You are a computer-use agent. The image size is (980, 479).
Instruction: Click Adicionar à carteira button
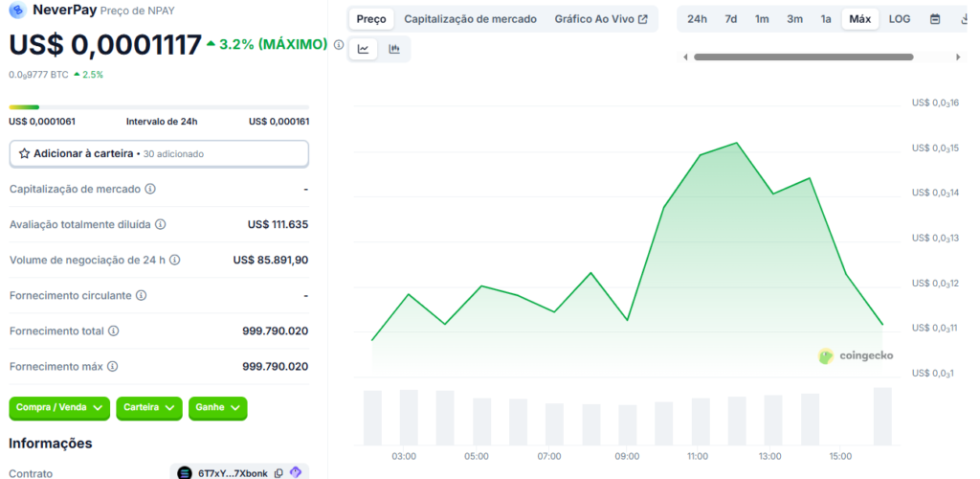point(159,154)
